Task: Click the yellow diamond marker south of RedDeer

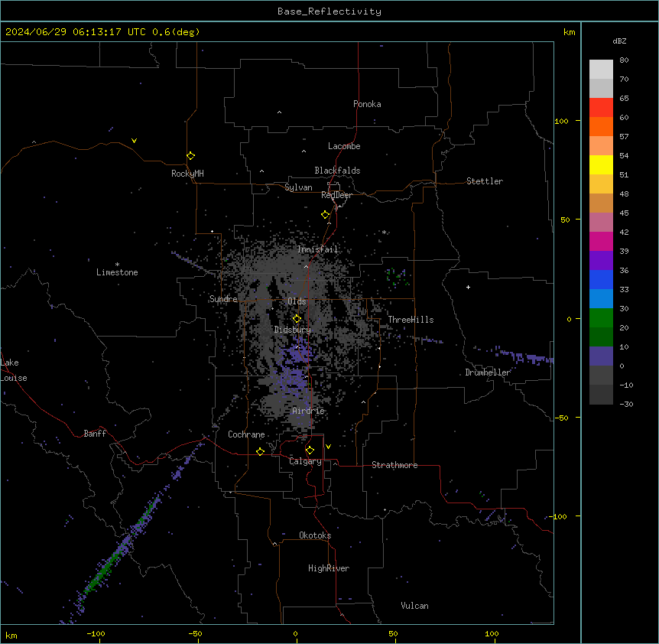Action: (x=326, y=215)
